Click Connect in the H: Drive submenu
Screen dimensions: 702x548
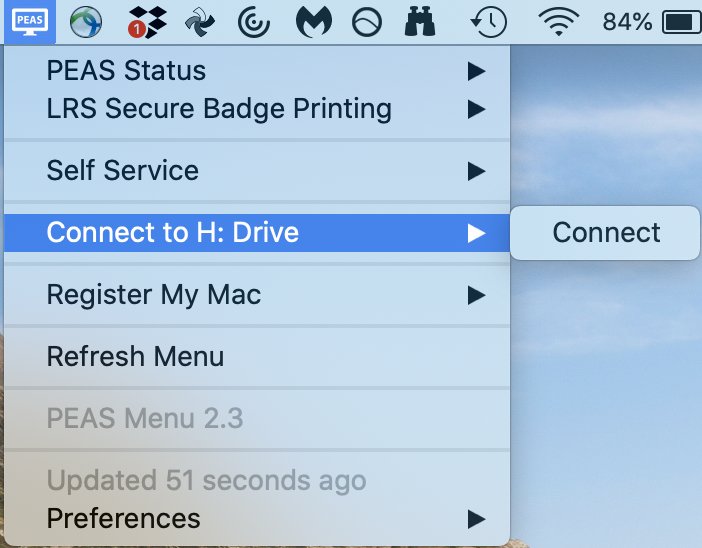point(606,233)
